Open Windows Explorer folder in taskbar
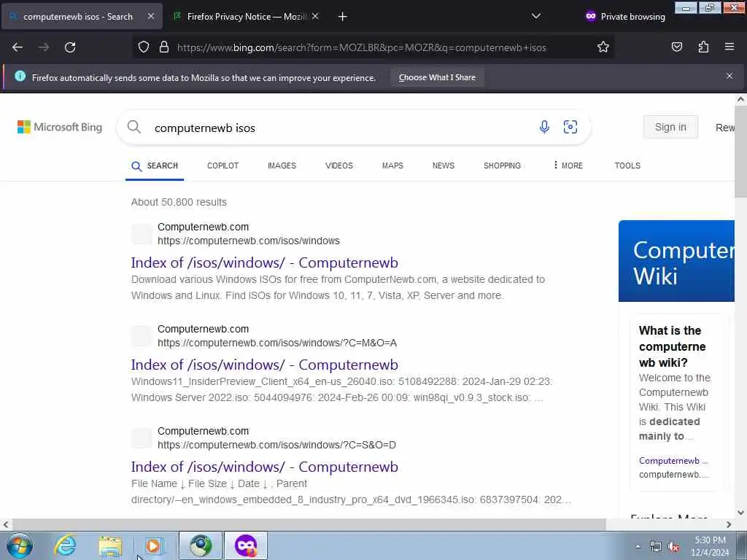The width and height of the screenshot is (747, 560). (x=111, y=546)
